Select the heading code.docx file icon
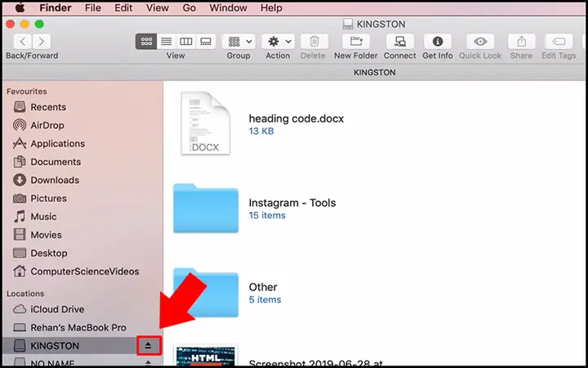 pos(205,123)
